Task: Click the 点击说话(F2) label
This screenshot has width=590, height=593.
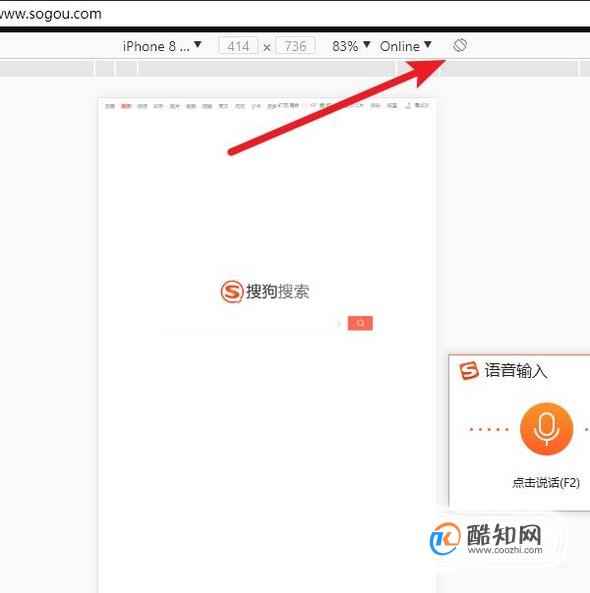Action: point(546,483)
